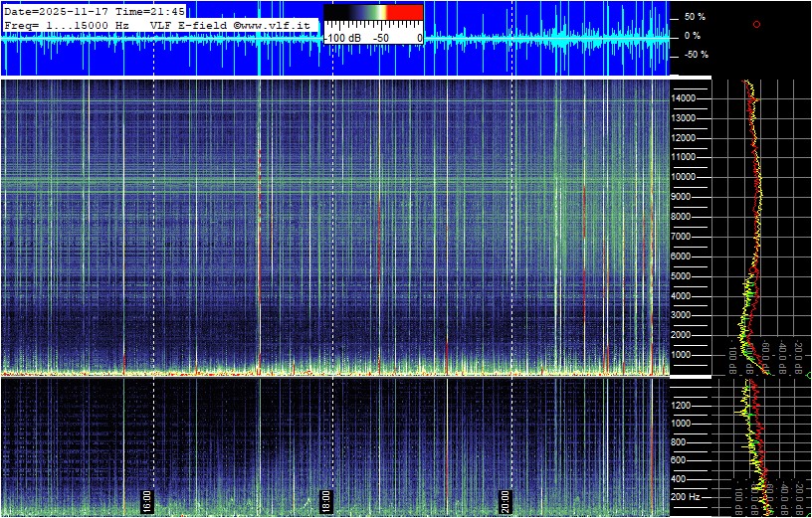Screen dimensions: 812x518
Task: Click the -50 label on the color scale
Action: click(380, 38)
